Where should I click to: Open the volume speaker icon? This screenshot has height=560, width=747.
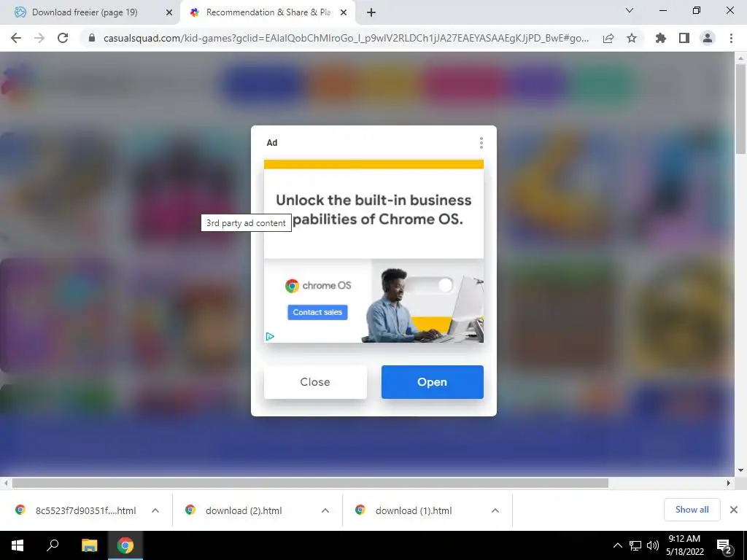pyautogui.click(x=653, y=545)
